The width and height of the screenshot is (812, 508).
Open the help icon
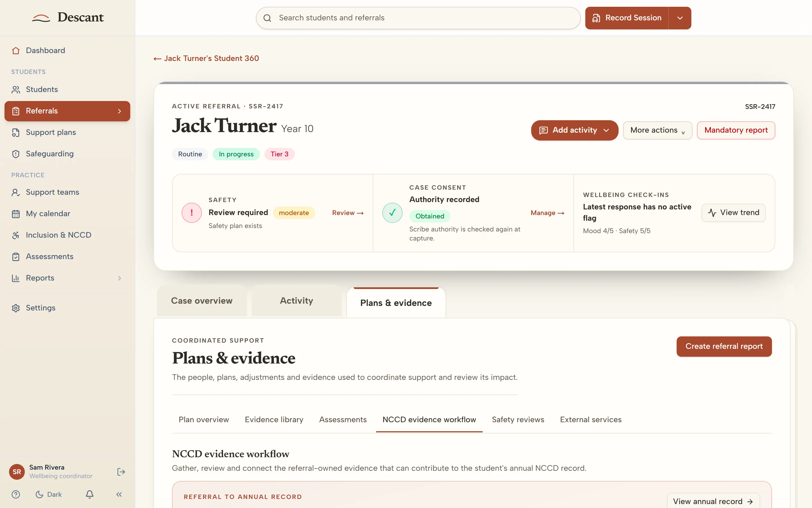pos(16,494)
